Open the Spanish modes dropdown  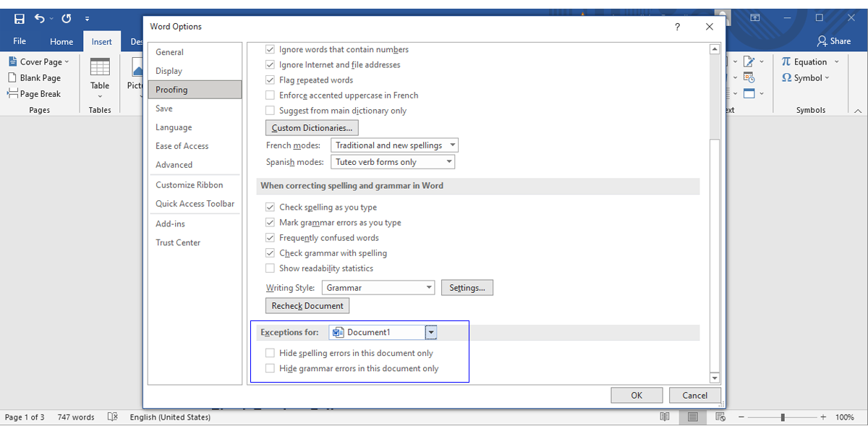click(393, 162)
